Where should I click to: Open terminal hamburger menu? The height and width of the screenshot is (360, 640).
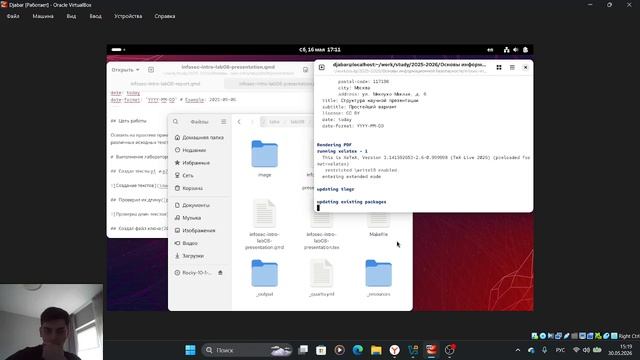(512, 67)
